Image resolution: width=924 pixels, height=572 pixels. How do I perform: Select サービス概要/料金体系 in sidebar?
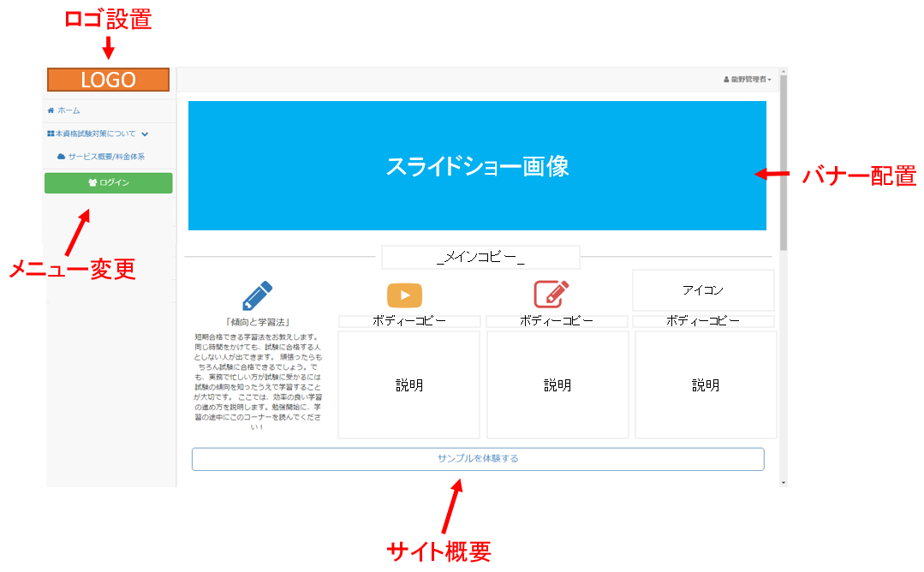tap(106, 157)
